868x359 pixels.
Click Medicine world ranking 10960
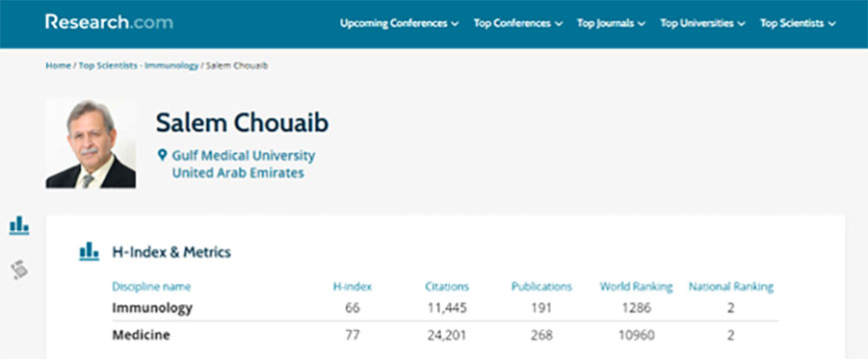(637, 335)
